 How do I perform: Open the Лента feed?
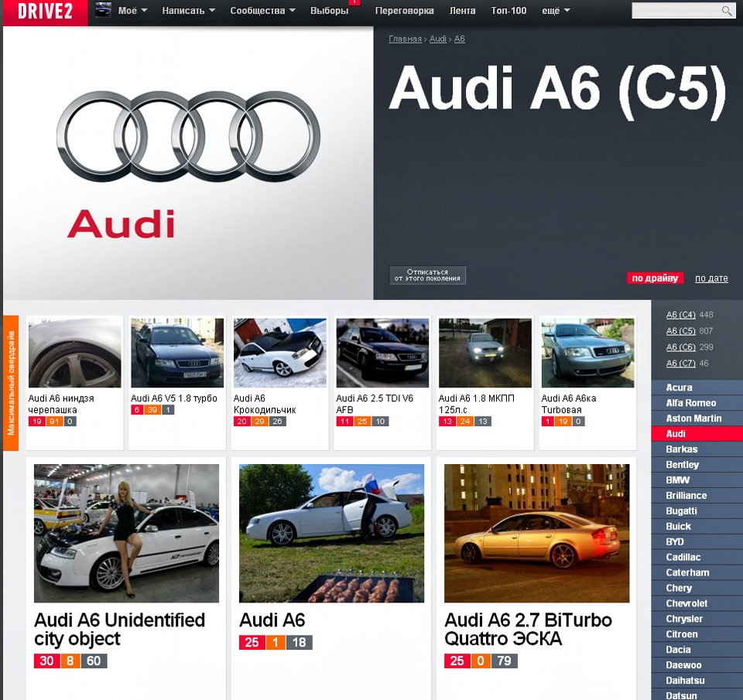point(462,10)
